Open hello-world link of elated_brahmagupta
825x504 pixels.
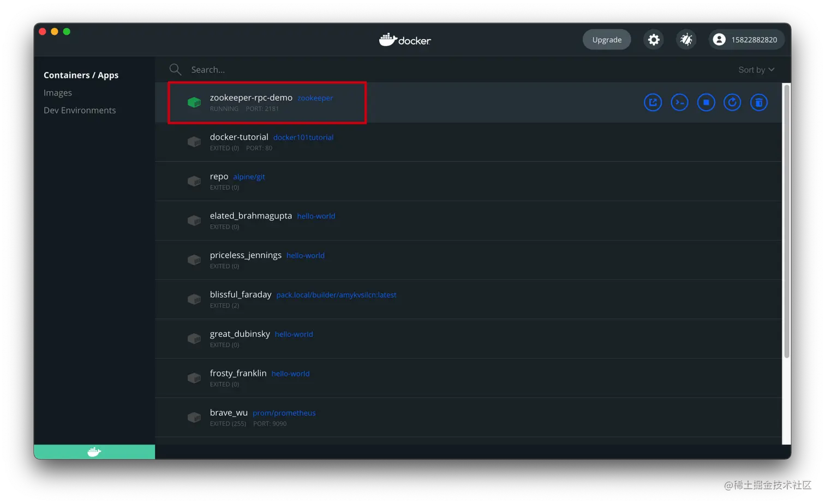coord(316,216)
